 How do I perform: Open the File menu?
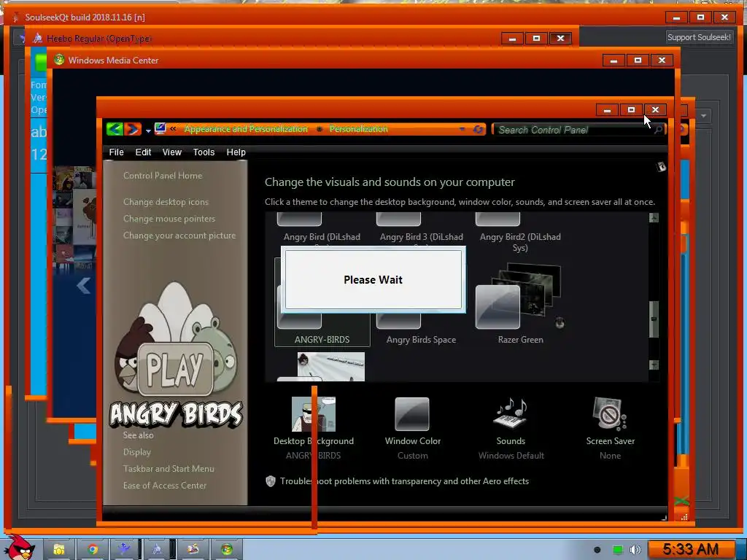[116, 152]
